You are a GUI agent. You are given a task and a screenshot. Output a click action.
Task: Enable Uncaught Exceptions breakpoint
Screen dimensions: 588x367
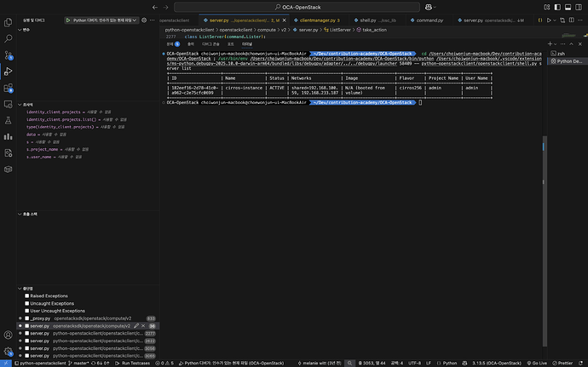[x=26, y=303]
